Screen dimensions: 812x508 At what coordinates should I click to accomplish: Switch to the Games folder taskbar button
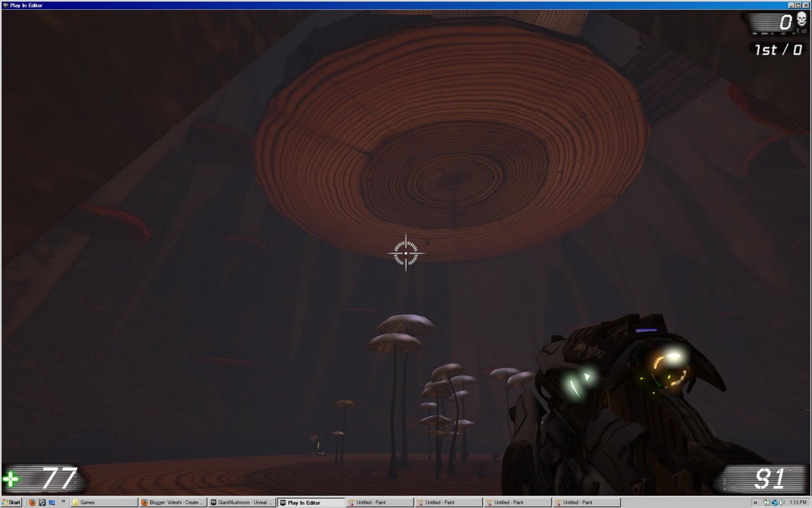point(104,502)
